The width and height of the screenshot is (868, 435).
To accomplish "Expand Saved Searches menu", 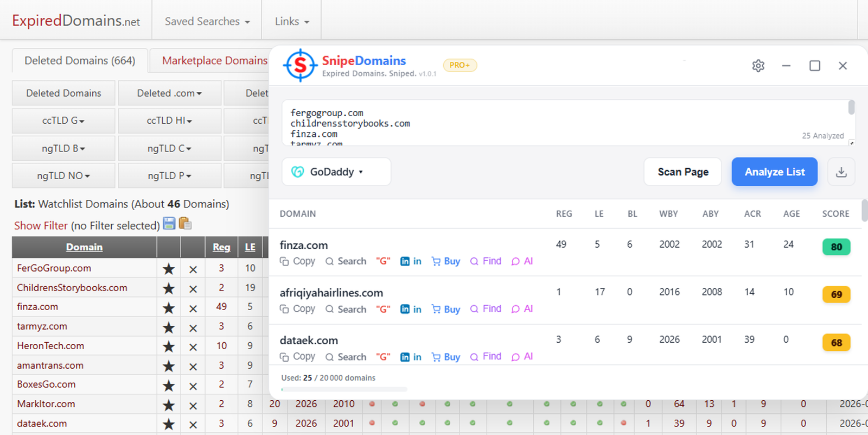I will 207,21.
